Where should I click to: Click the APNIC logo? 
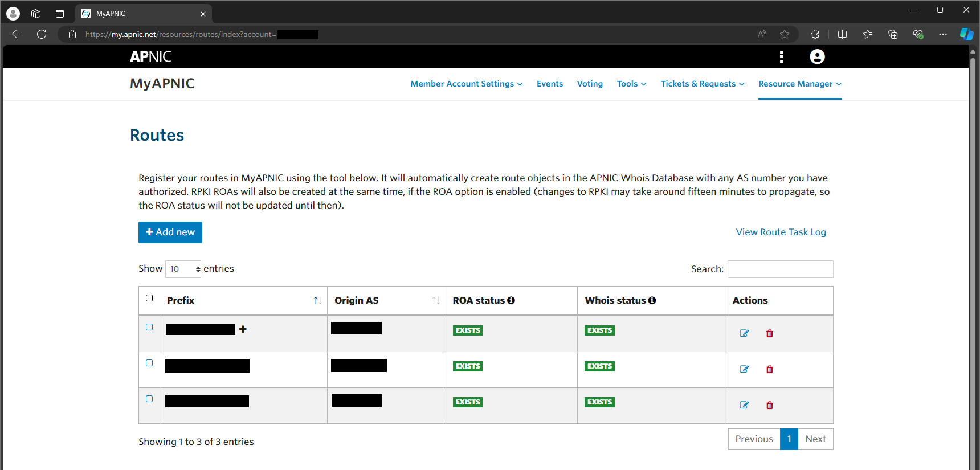(x=150, y=56)
